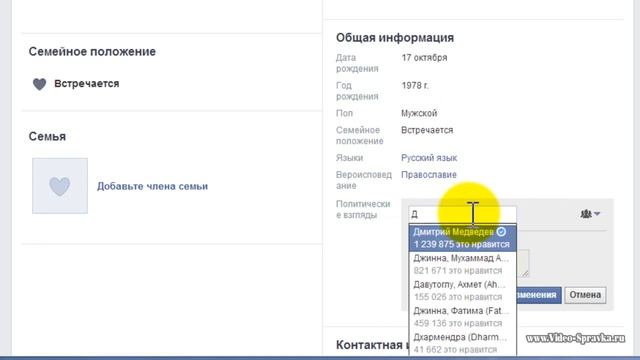This screenshot has width=640, height=360.
Task: Click the Вероисповедание label
Action: (363, 180)
